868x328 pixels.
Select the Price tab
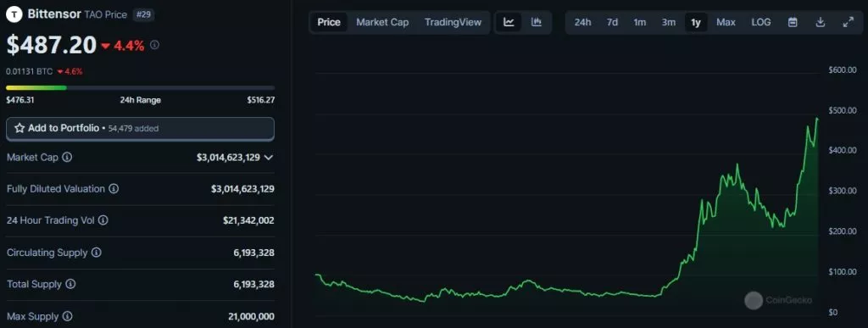(x=329, y=22)
